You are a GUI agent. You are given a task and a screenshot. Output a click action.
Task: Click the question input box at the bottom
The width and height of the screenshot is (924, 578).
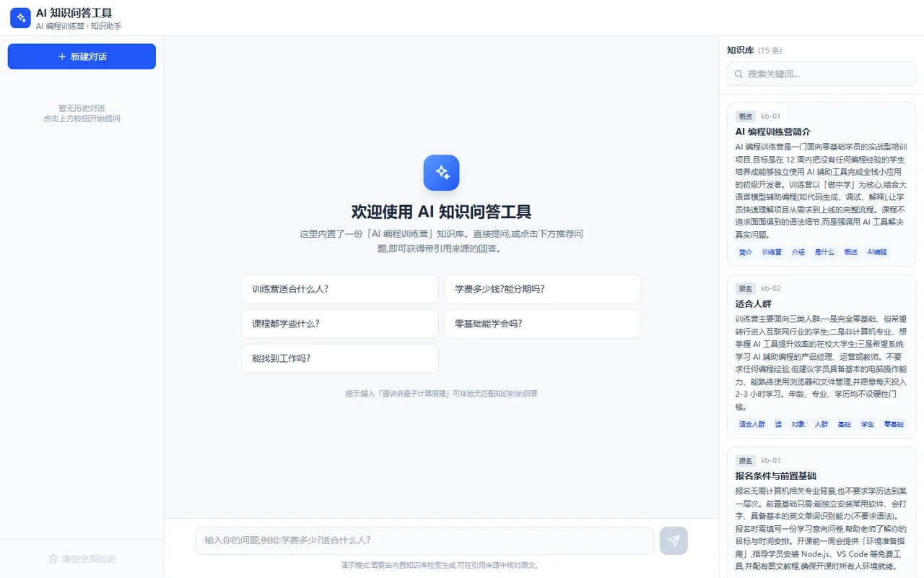[x=424, y=540]
